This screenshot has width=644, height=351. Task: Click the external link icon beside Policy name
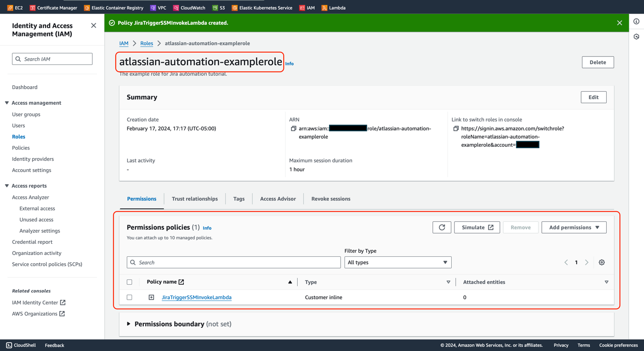tap(182, 282)
